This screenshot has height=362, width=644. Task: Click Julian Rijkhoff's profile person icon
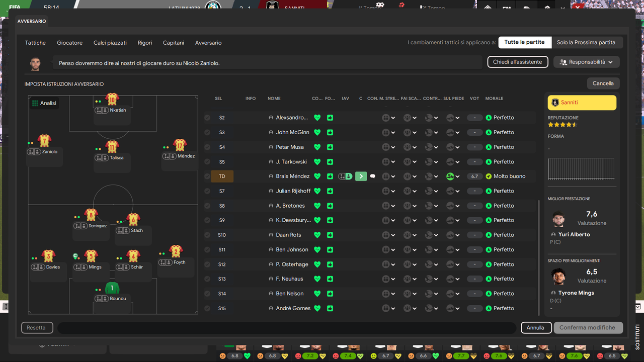click(271, 191)
